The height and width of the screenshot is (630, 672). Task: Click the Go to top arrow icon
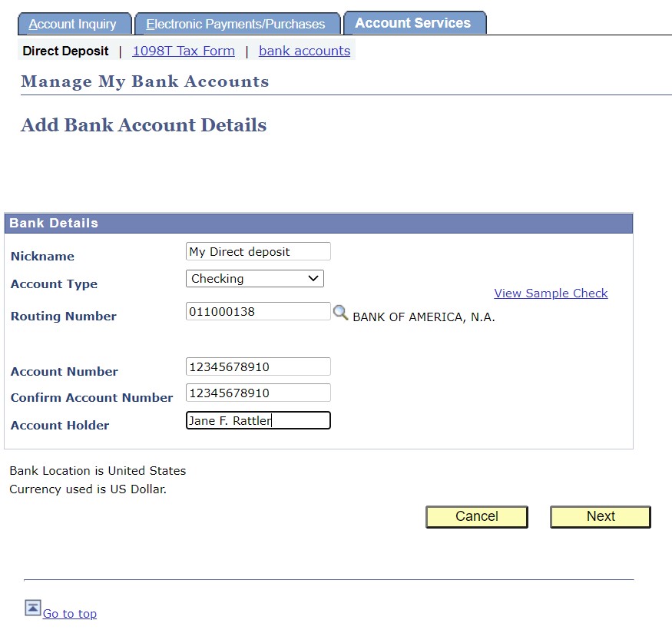point(32,607)
